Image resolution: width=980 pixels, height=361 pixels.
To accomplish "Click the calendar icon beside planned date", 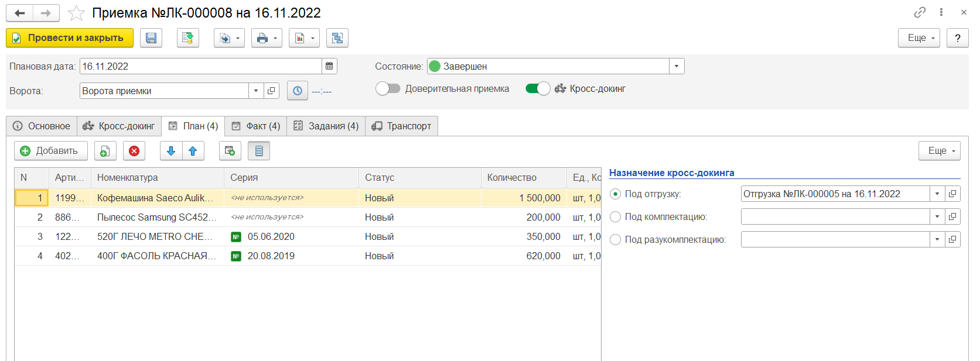I will click(x=329, y=66).
